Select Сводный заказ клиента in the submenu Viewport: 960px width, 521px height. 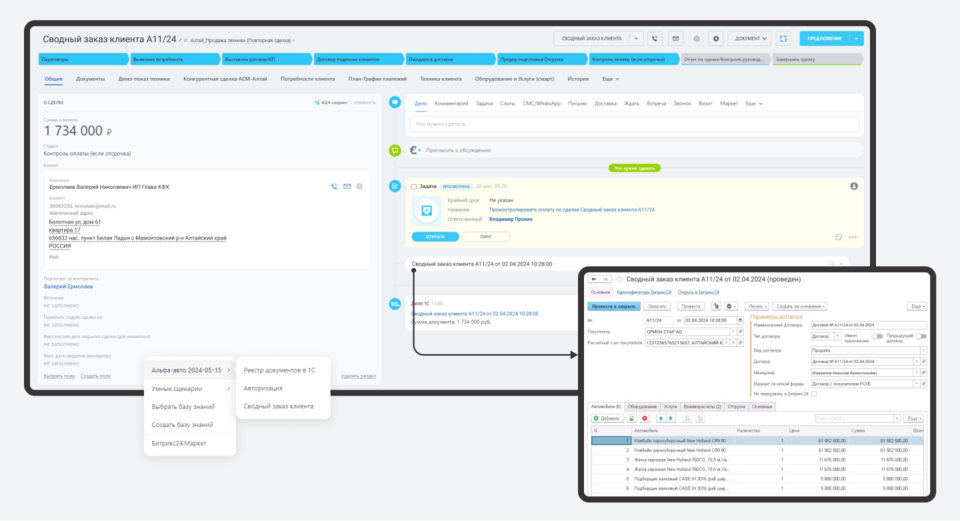[x=280, y=406]
